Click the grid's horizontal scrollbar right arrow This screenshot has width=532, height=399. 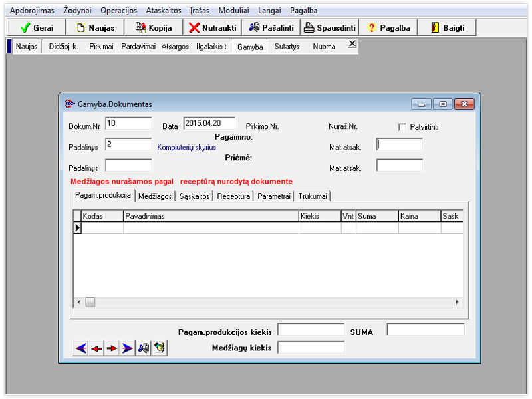pyautogui.click(x=458, y=302)
